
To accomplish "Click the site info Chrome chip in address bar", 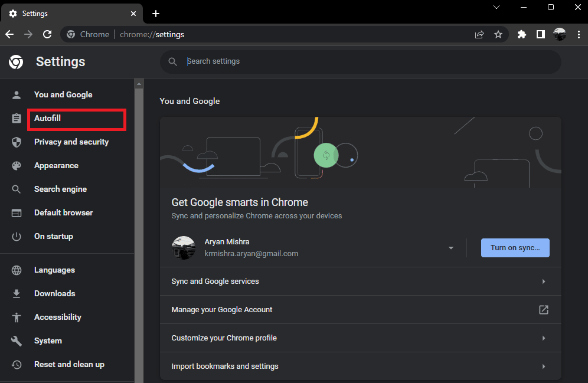I will [88, 34].
